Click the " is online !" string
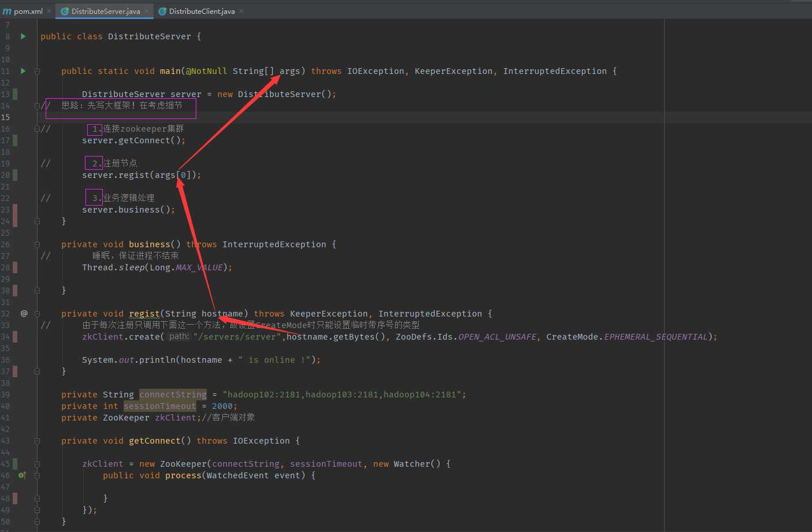 (x=274, y=359)
